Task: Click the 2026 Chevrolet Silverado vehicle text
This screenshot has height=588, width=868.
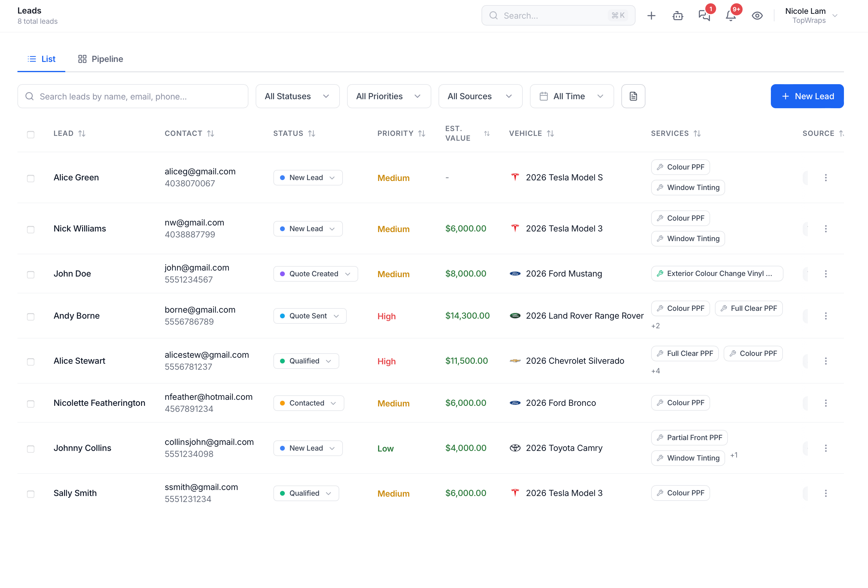Action: click(x=575, y=361)
